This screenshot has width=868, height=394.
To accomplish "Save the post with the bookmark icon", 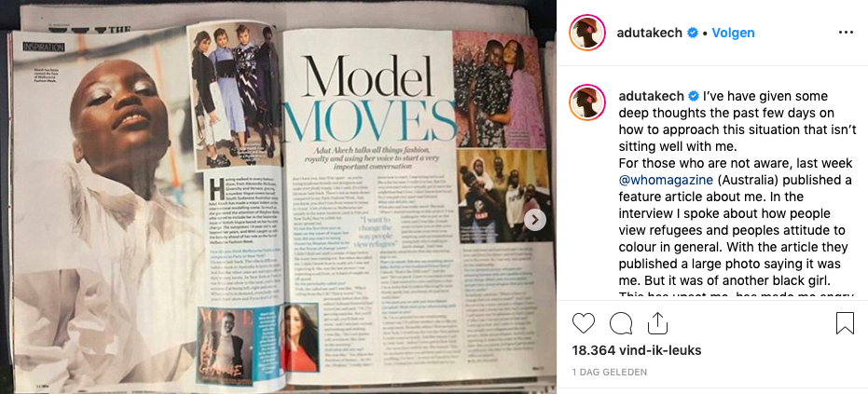I will [845, 323].
